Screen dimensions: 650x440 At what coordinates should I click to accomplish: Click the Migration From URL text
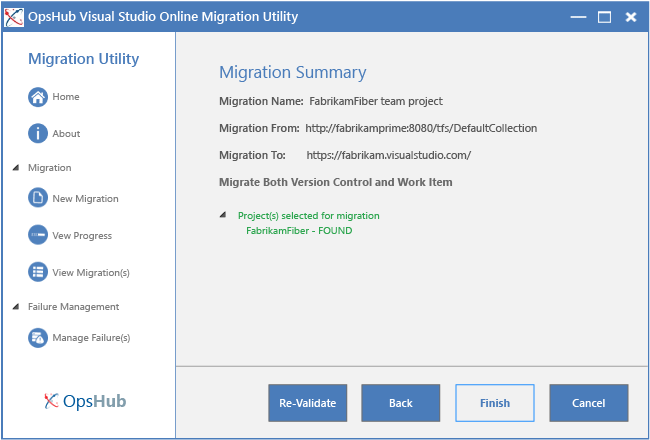pyautogui.click(x=421, y=128)
